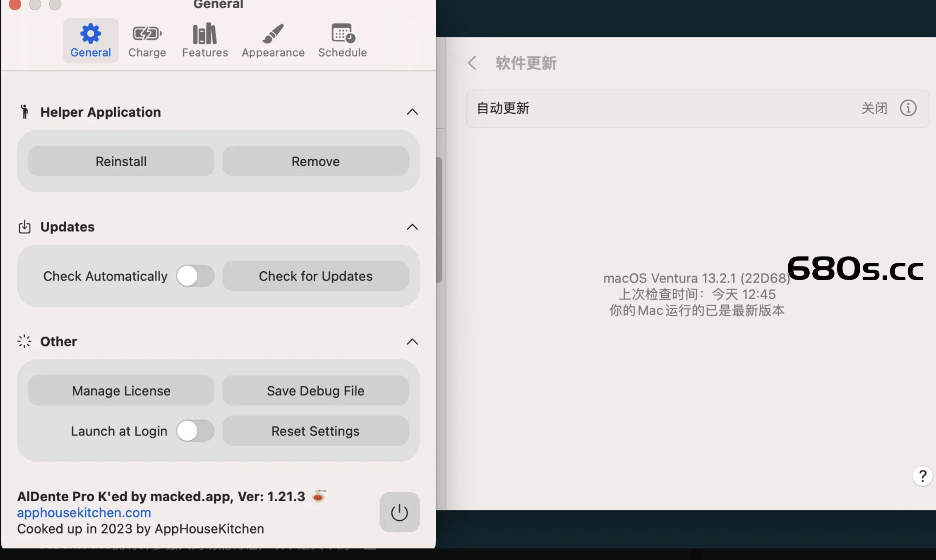
Task: Turn on Launch at Login
Action: coord(194,431)
